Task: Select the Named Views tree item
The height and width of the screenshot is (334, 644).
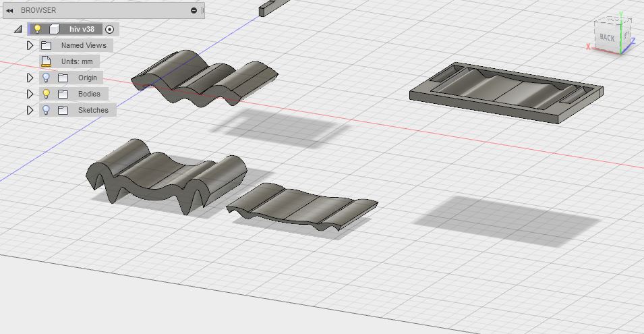Action: (84, 45)
